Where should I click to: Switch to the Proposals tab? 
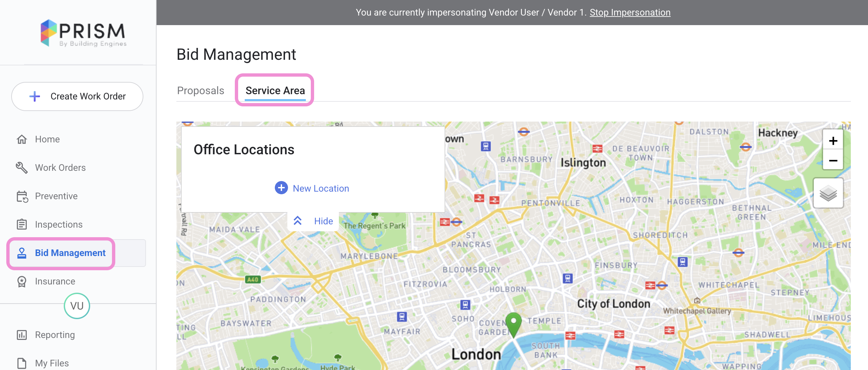pyautogui.click(x=200, y=91)
